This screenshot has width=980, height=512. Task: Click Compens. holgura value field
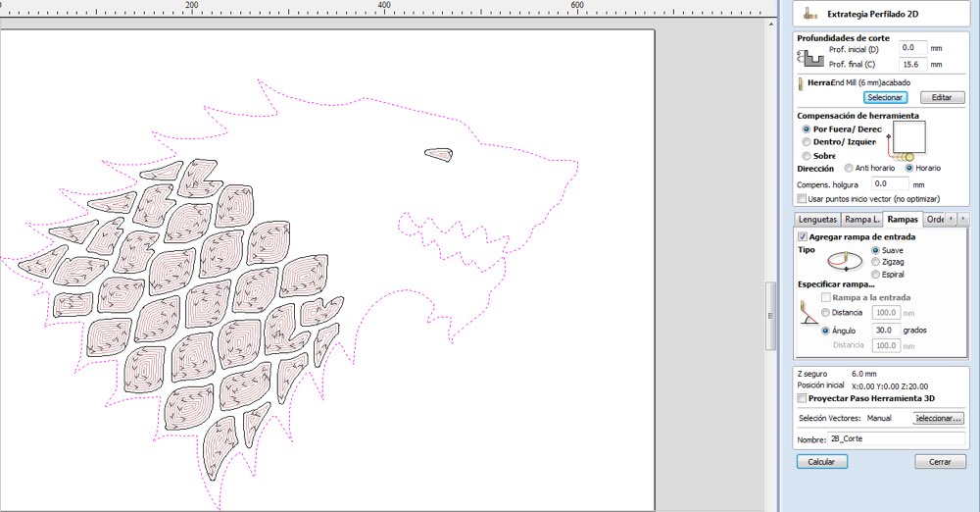point(890,184)
